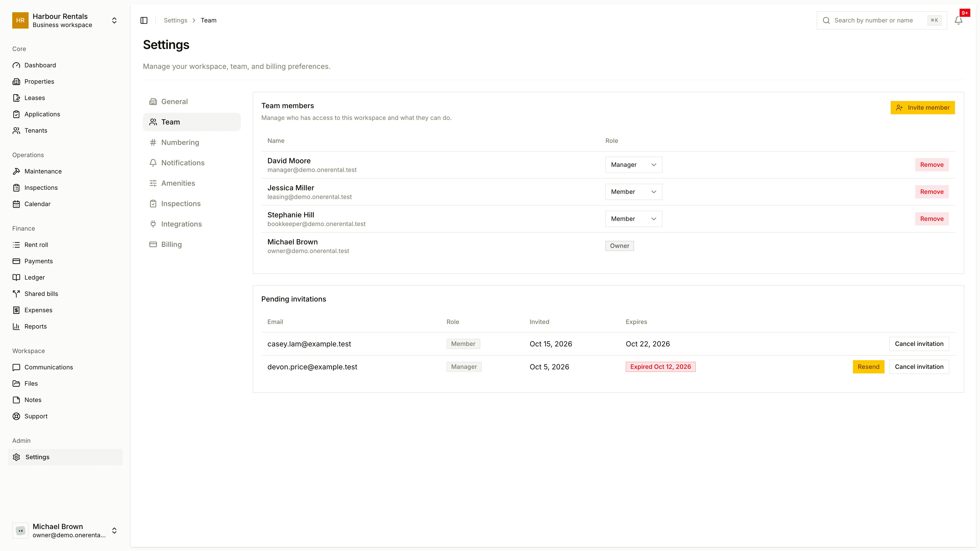Click the Expenses receipt icon
Screen dimensions: 980x551
click(x=16, y=310)
